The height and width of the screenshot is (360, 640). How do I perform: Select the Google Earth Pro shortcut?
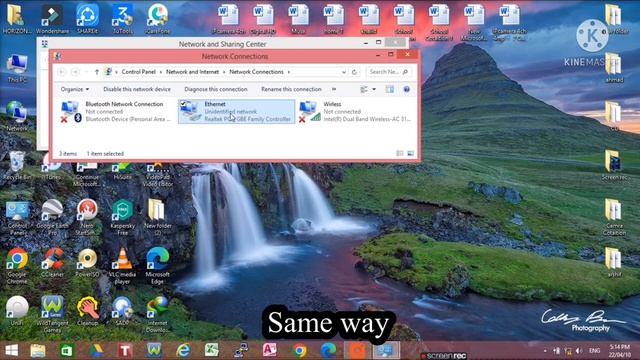(x=52, y=217)
